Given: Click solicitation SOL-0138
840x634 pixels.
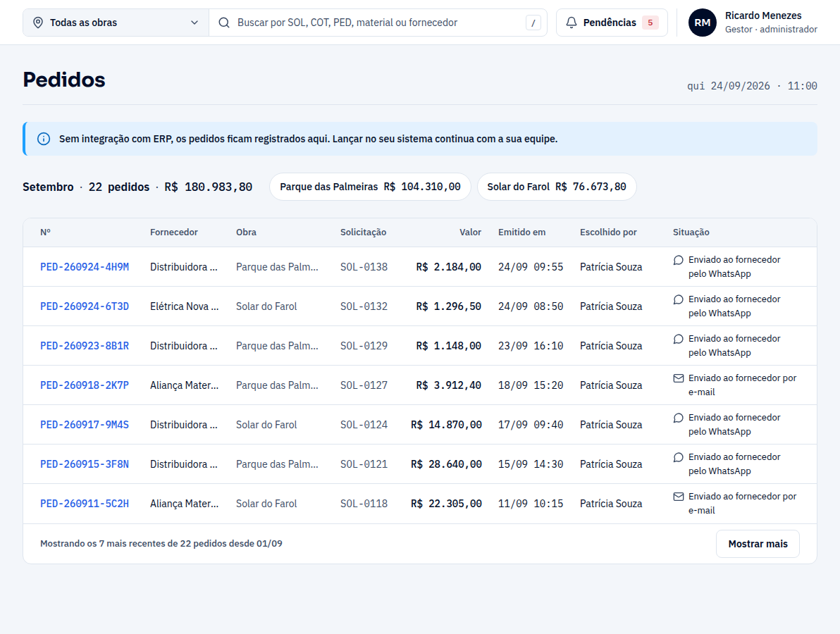Looking at the screenshot, I should coord(364,267).
